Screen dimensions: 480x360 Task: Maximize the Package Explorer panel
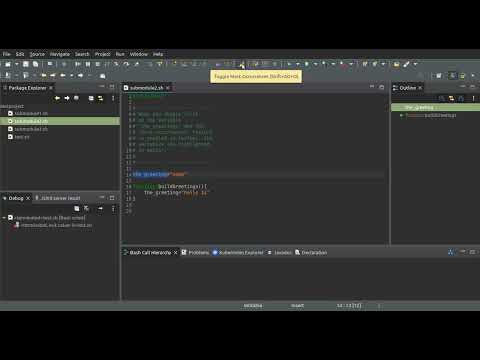click(x=112, y=87)
